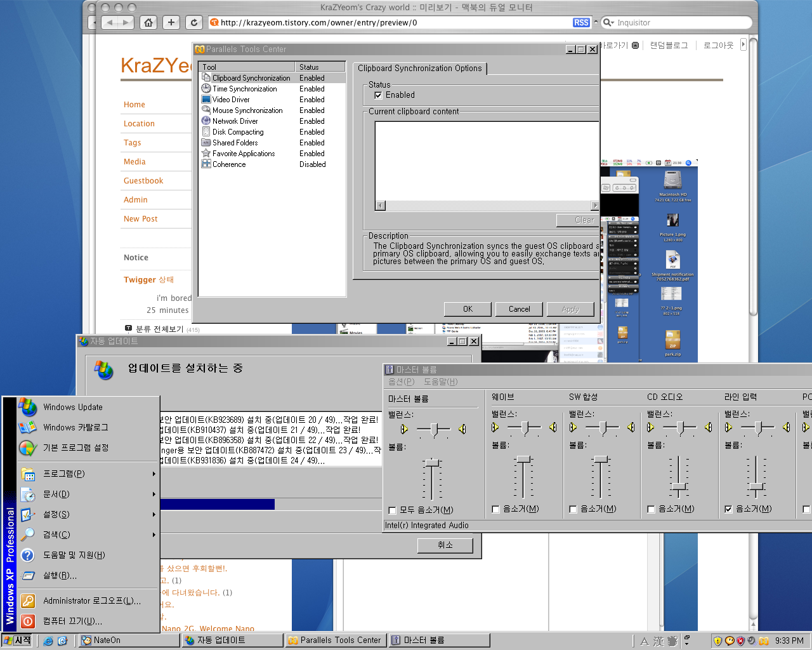Image resolution: width=812 pixels, height=650 pixels.
Task: Select Time Synchronization tool icon
Action: click(206, 89)
